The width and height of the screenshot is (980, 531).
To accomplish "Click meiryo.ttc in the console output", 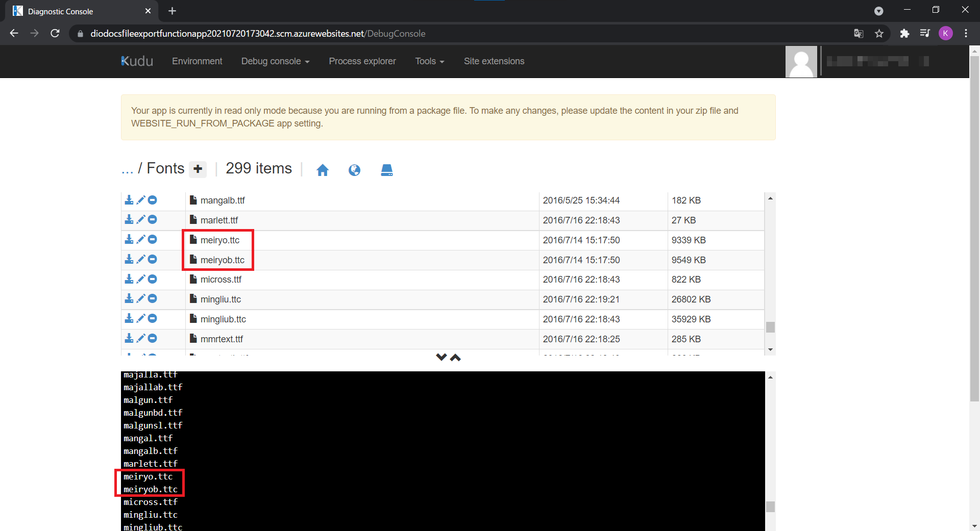I will click(x=148, y=476).
